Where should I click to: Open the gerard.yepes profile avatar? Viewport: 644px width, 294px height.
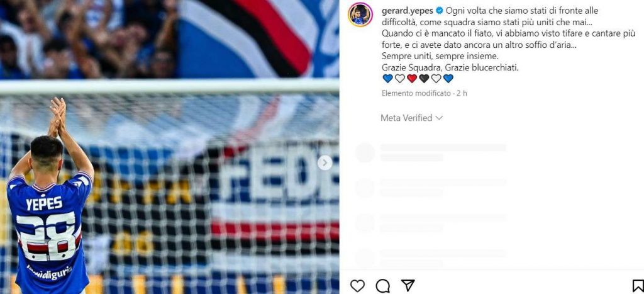[360, 14]
